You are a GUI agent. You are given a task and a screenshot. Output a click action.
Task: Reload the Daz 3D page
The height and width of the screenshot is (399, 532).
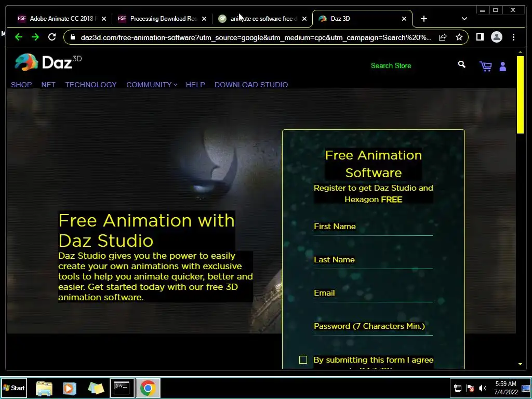52,37
